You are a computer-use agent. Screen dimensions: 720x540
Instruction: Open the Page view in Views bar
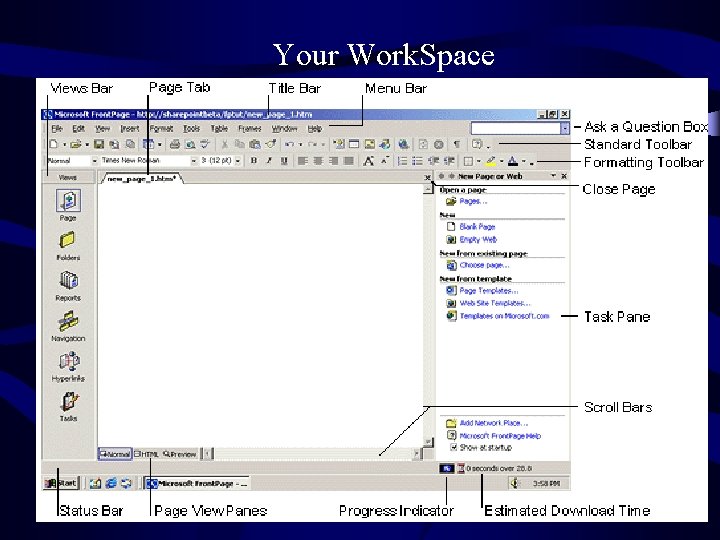point(68,201)
